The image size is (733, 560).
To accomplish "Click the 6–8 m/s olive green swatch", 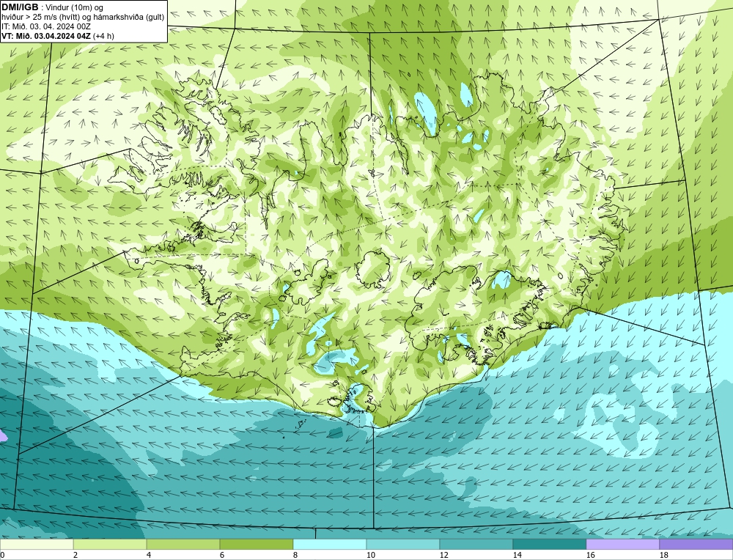I will (x=256, y=544).
